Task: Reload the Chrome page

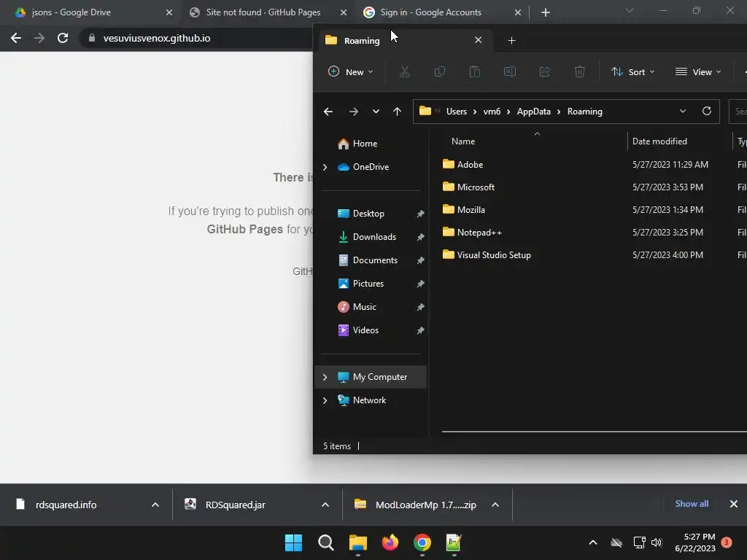Action: tap(63, 38)
